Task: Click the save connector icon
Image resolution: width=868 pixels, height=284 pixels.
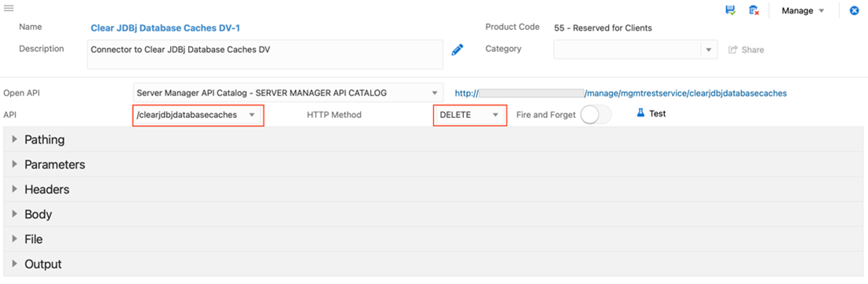Action: point(730,10)
